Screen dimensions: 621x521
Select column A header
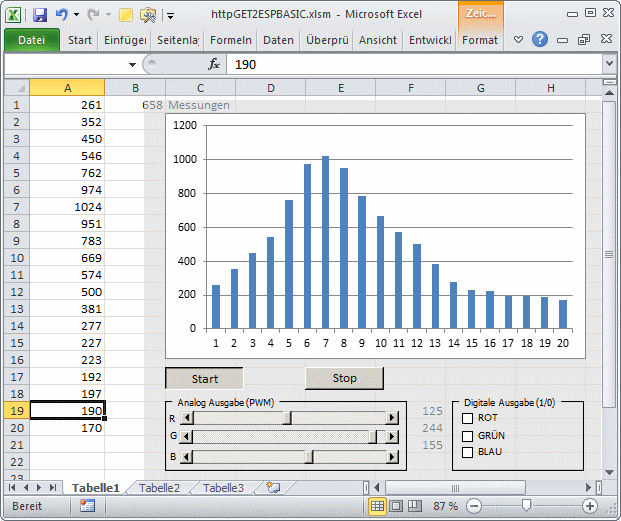pyautogui.click(x=67, y=87)
